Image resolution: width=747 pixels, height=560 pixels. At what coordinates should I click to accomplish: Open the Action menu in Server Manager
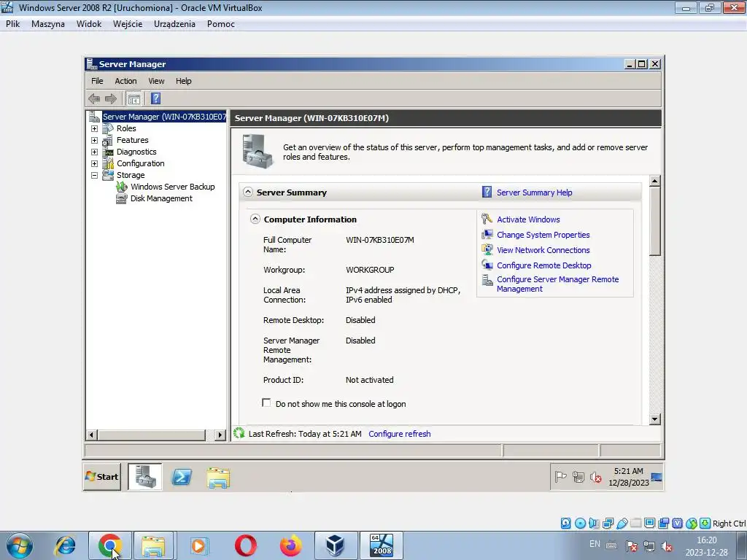click(x=125, y=81)
